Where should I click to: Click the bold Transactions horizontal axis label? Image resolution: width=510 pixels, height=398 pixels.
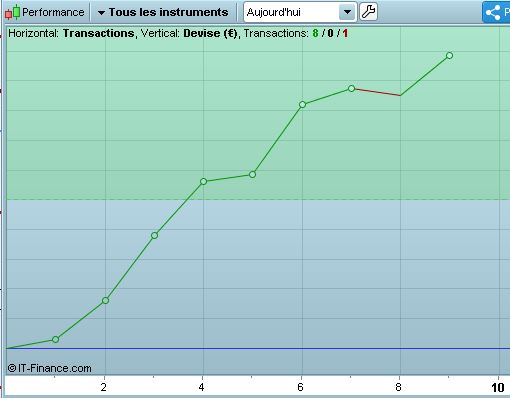point(99,33)
